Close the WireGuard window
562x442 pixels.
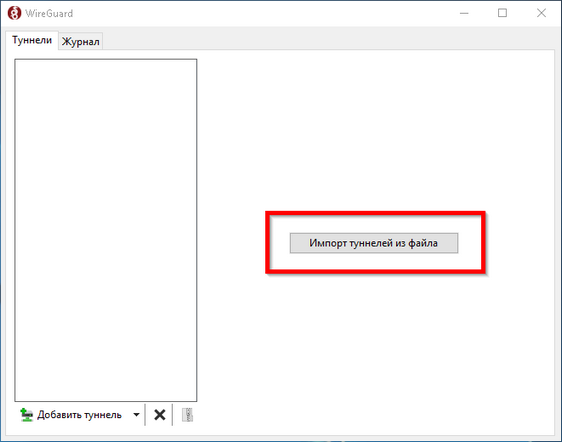tap(541, 13)
